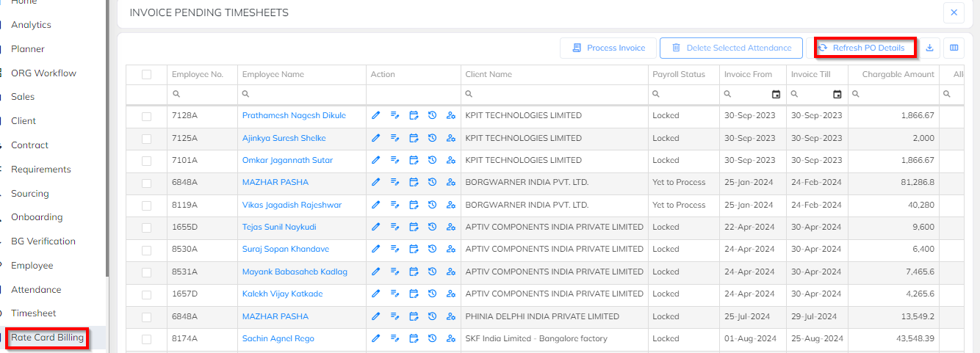The height and width of the screenshot is (353, 980).
Task: Click the pencil edit icon for Sachin Agnel Rego
Action: click(376, 339)
